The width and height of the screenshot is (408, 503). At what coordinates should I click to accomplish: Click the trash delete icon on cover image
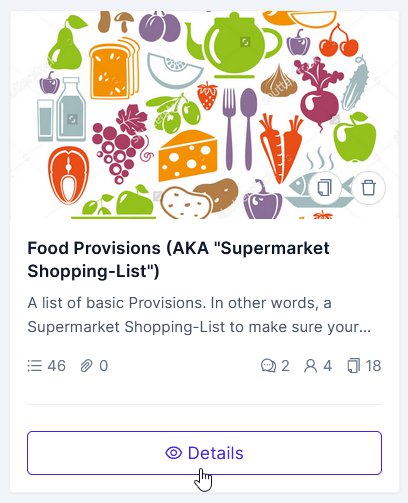pyautogui.click(x=369, y=188)
